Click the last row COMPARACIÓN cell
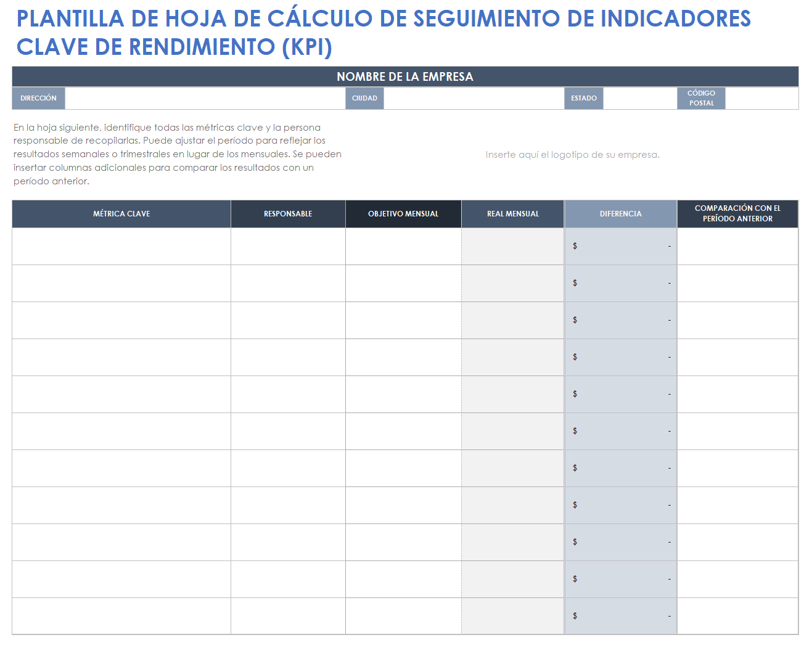Screen dimensions: 812x648 tap(737, 616)
